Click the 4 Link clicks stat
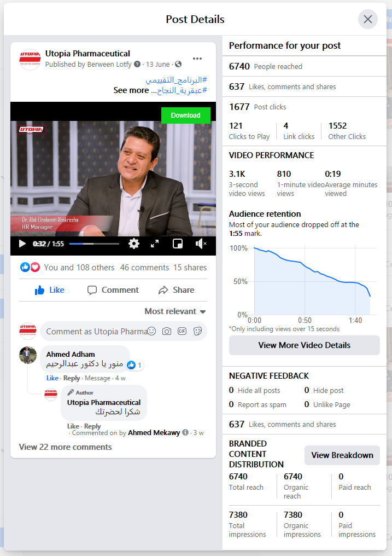The width and height of the screenshot is (392, 556). [x=299, y=131]
